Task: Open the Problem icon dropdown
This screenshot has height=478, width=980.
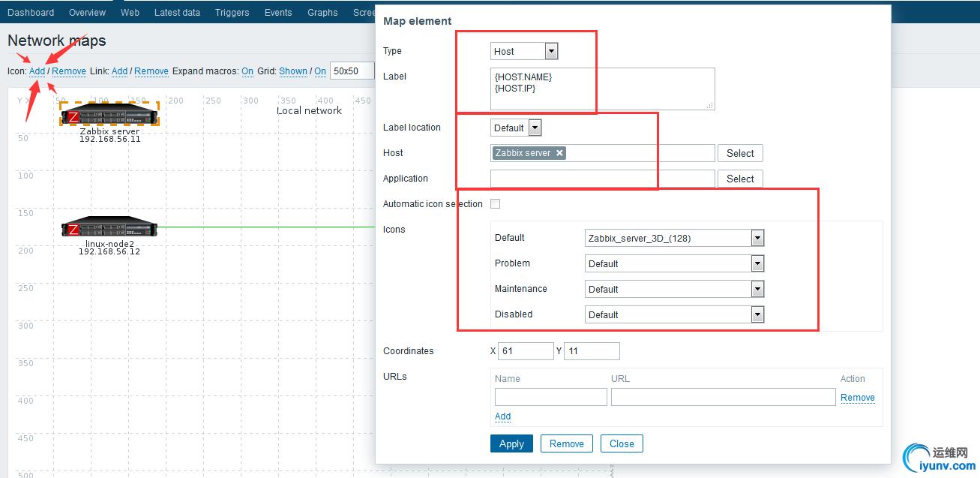Action: [674, 264]
